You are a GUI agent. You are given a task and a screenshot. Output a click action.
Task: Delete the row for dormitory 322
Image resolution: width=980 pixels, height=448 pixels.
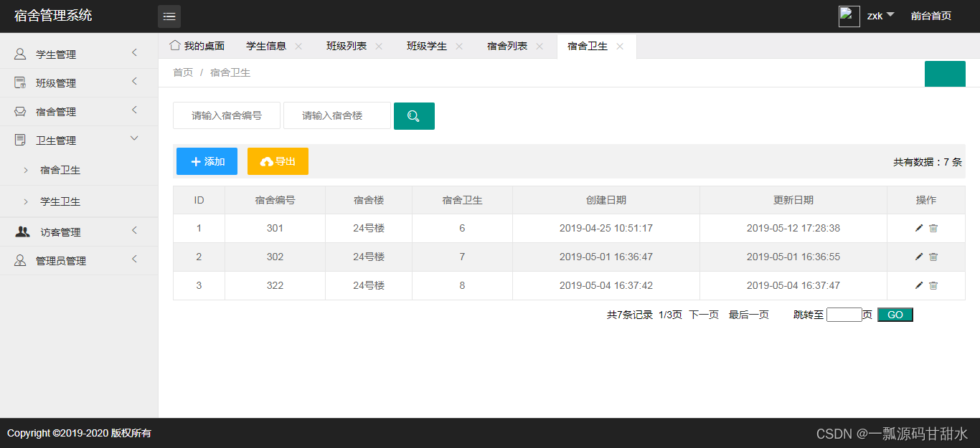point(933,285)
